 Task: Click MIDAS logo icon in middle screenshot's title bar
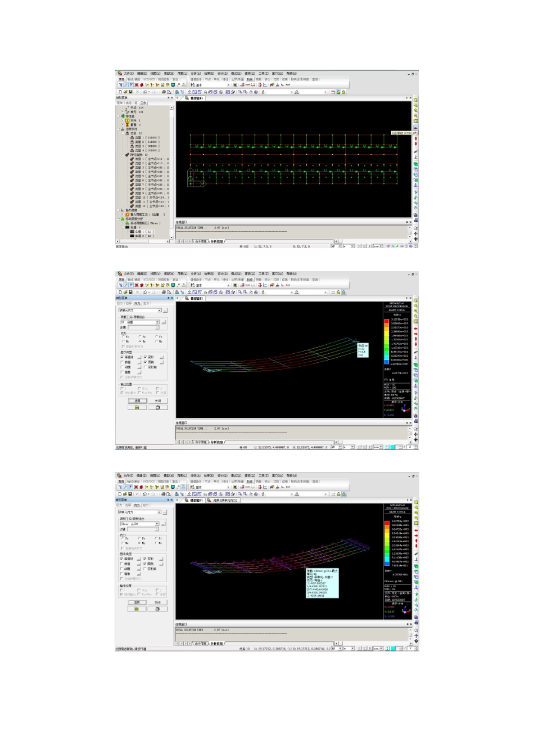coord(120,274)
